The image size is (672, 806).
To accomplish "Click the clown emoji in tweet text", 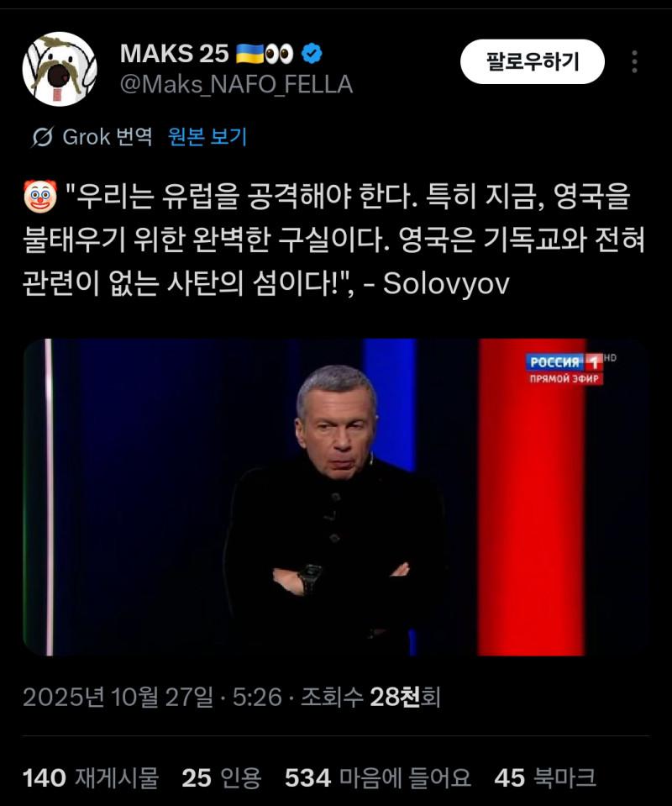I will coord(40,197).
